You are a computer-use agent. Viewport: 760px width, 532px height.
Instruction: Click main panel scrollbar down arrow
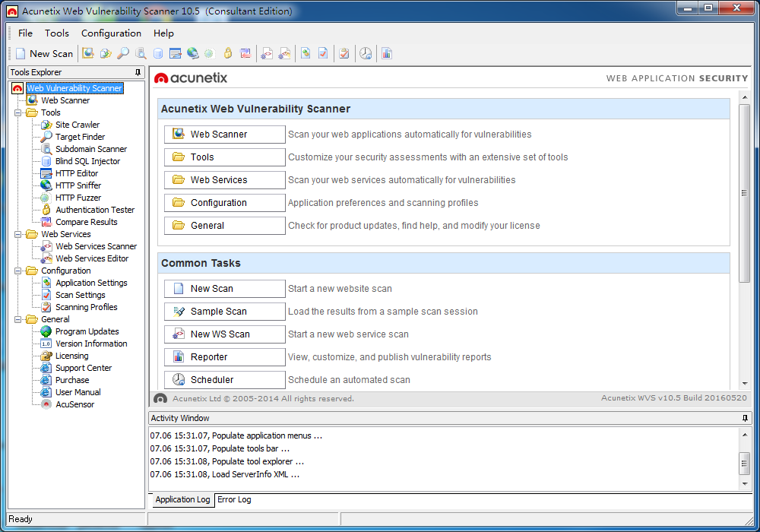[x=745, y=384]
